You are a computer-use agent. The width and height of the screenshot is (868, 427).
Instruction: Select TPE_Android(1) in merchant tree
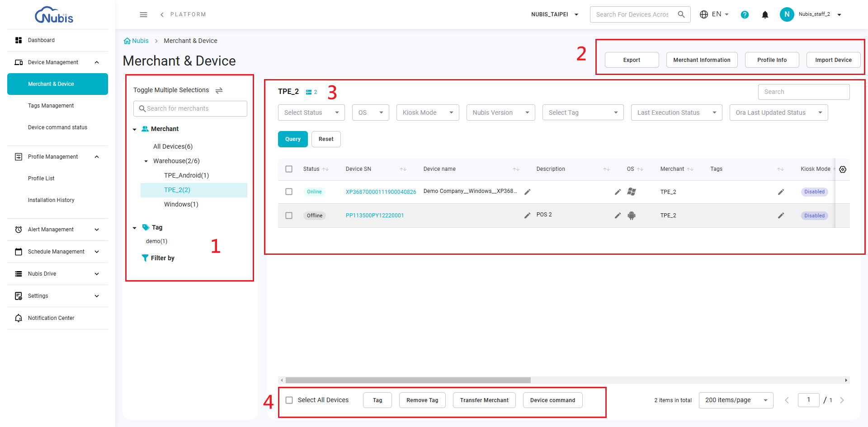(x=186, y=175)
